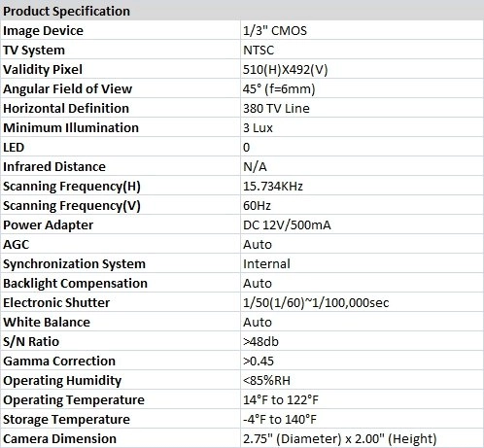484x448 pixels.
Task: Click the Backlight Compensation Auto value
Action: (258, 284)
